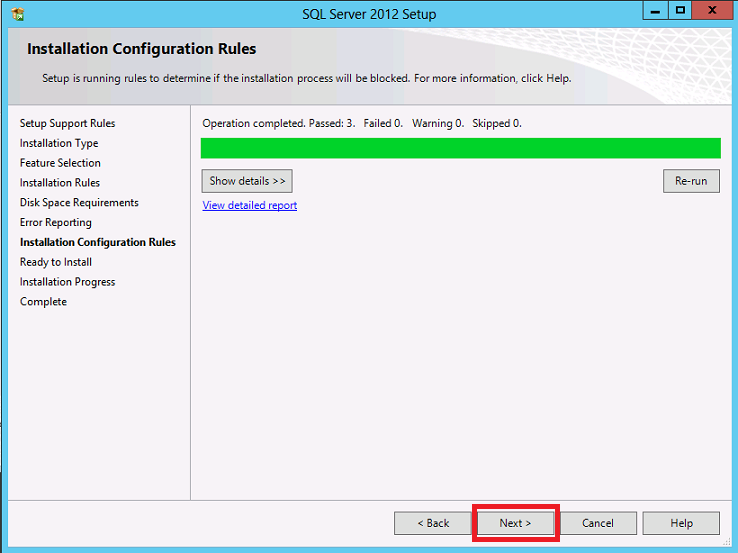738x553 pixels.
Task: Cancel the SQL Server setup
Action: pyautogui.click(x=598, y=523)
